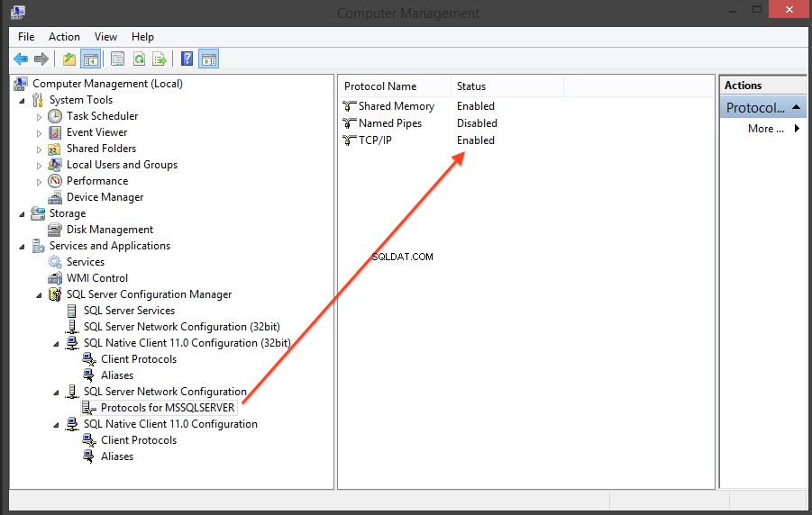The width and height of the screenshot is (812, 515).
Task: Click the Up One Level folder icon
Action: (x=69, y=59)
